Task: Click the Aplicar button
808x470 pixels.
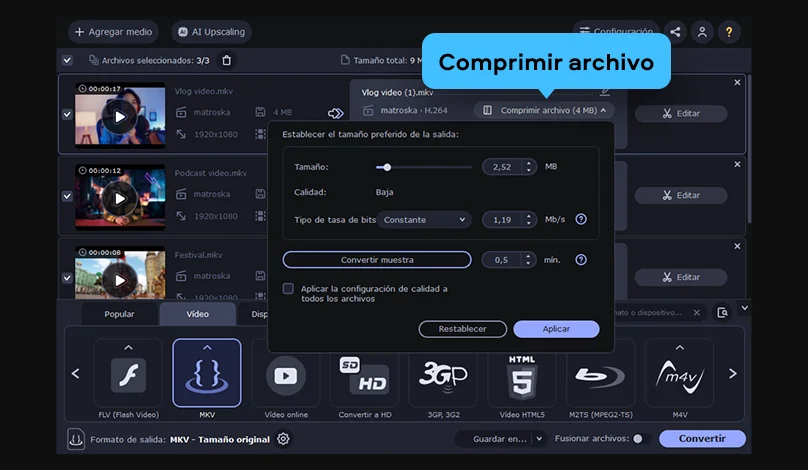Action: [556, 329]
